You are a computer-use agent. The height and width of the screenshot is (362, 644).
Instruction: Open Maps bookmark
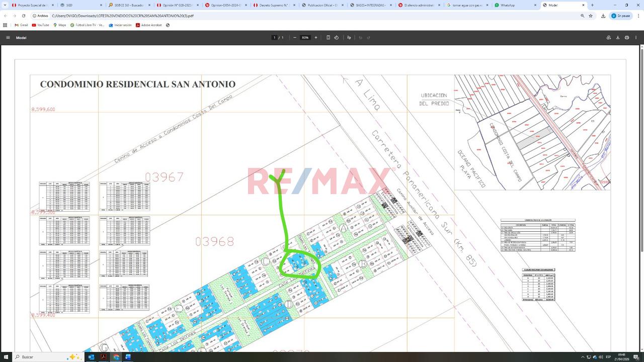[59, 25]
